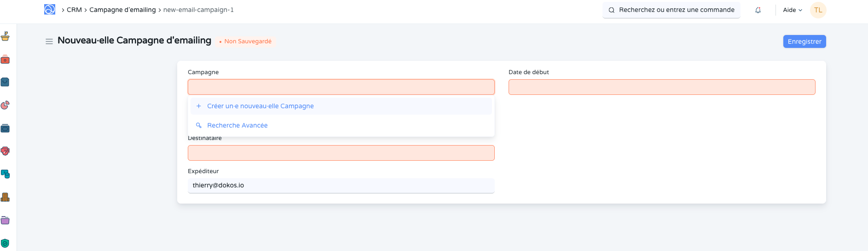Screen dimensions: 868x251
Task: Select "Créer un·e nouveau·elle Campagne" option
Action: pyautogui.click(x=260, y=106)
